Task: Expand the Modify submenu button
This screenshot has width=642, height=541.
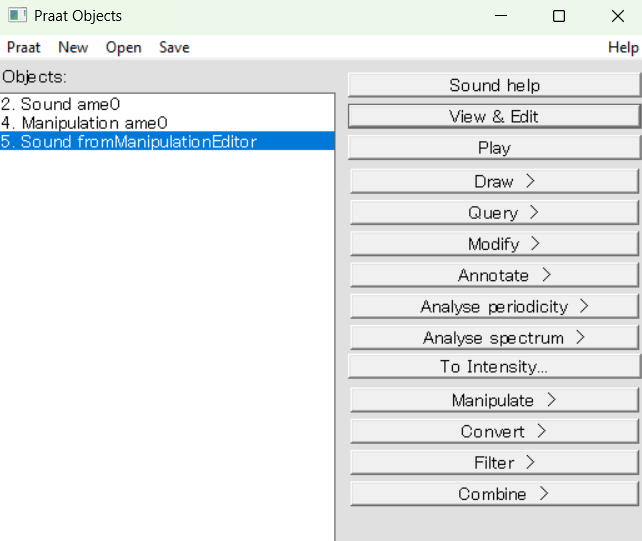Action: coord(494,244)
